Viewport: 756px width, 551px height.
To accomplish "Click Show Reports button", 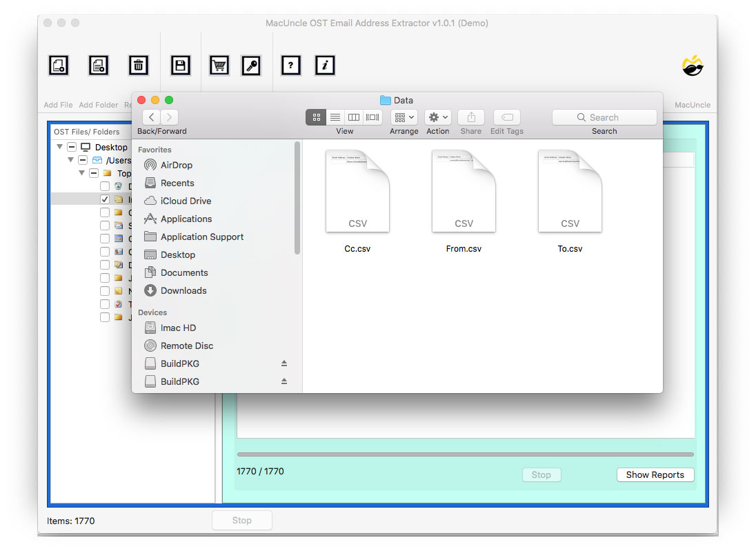I will pos(655,475).
